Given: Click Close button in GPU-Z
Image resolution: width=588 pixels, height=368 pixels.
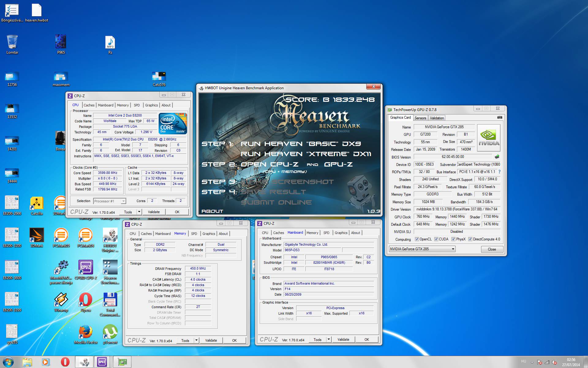Looking at the screenshot, I should click(492, 249).
